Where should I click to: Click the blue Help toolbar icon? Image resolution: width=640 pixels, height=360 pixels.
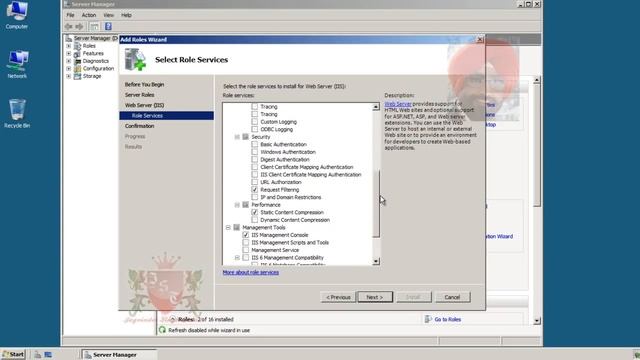pyautogui.click(x=108, y=27)
